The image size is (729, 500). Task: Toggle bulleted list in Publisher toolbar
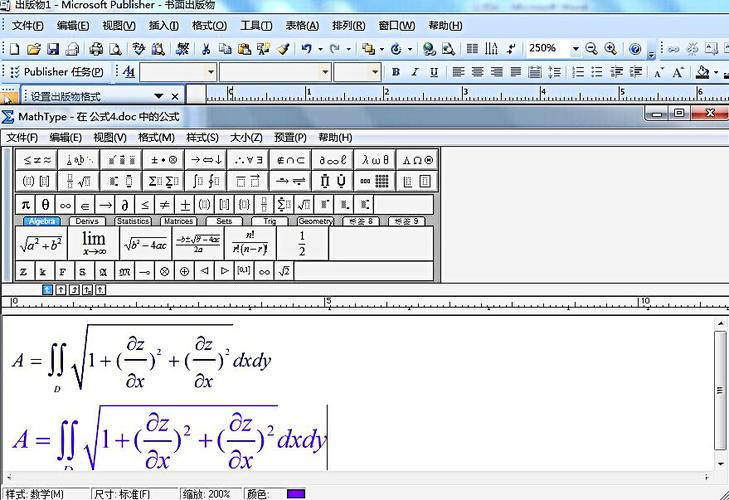[597, 72]
